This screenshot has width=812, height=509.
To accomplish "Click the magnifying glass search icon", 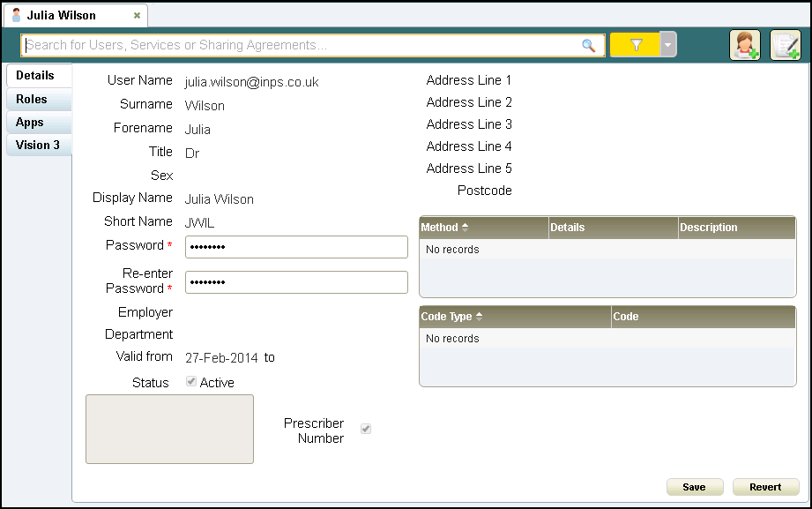I will click(x=588, y=46).
